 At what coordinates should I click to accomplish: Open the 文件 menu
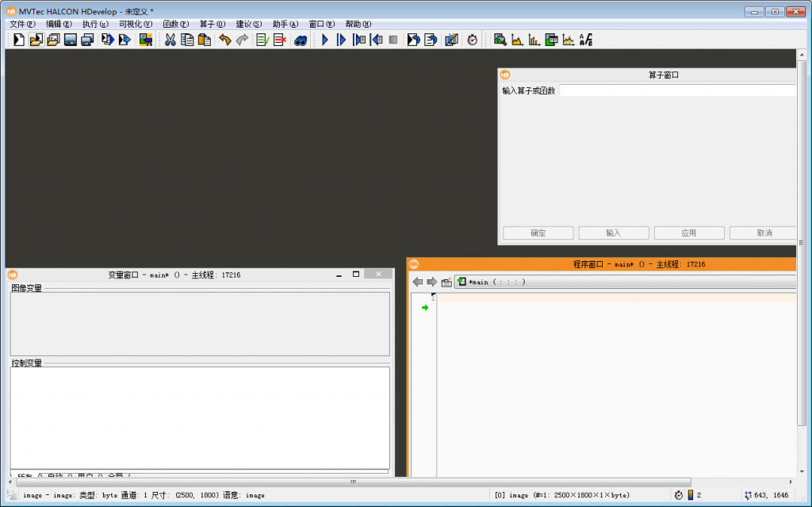[x=22, y=24]
